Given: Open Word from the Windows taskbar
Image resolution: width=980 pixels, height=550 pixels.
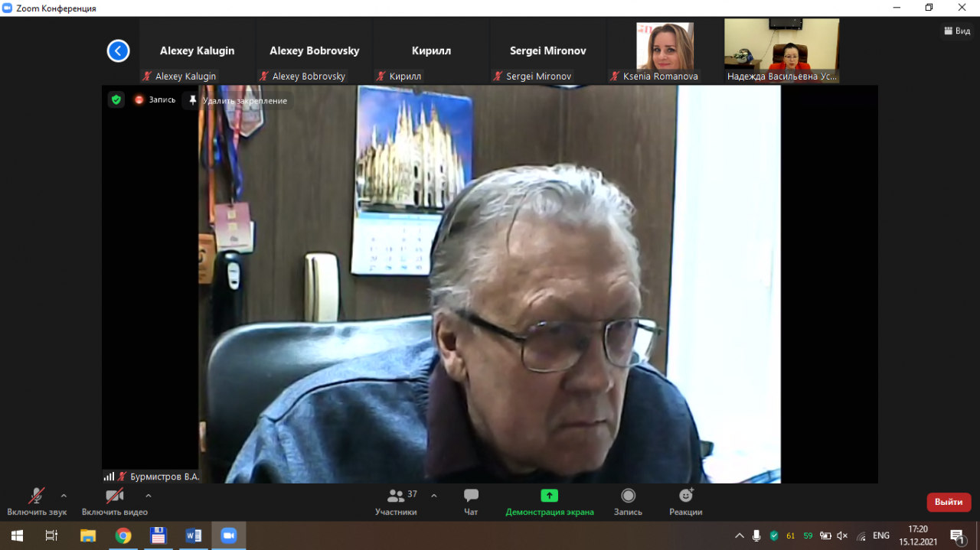Looking at the screenshot, I should 194,535.
